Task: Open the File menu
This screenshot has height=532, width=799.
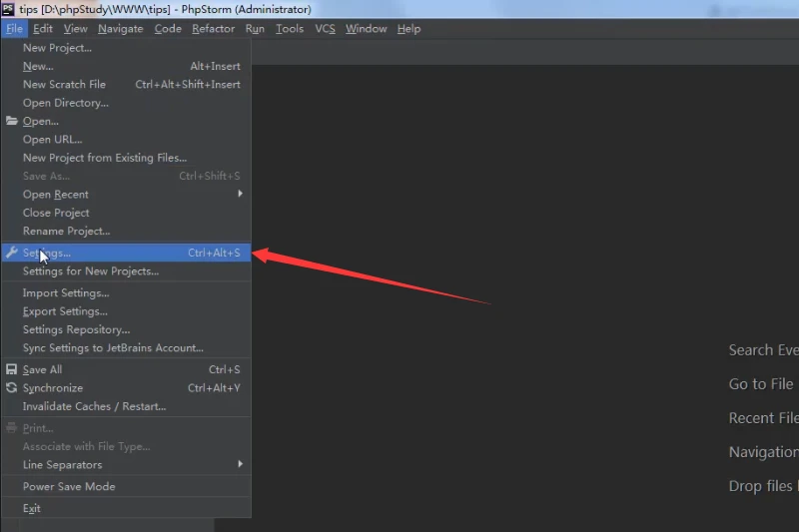Action: click(x=14, y=29)
